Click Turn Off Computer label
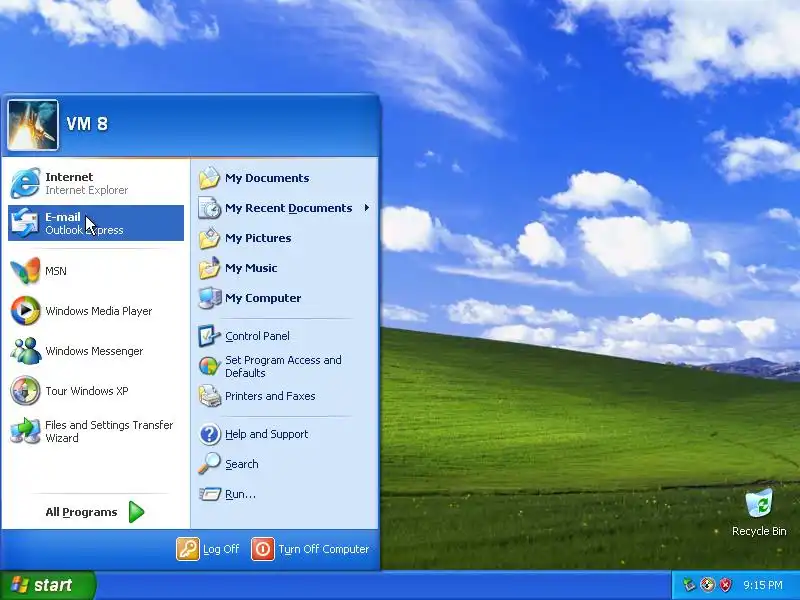This screenshot has width=800, height=600. [x=323, y=549]
